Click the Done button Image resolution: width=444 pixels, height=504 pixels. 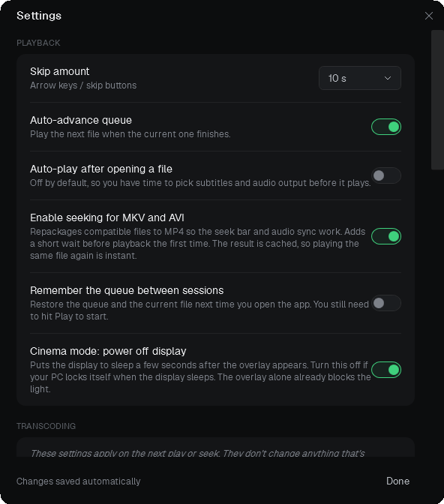397,481
